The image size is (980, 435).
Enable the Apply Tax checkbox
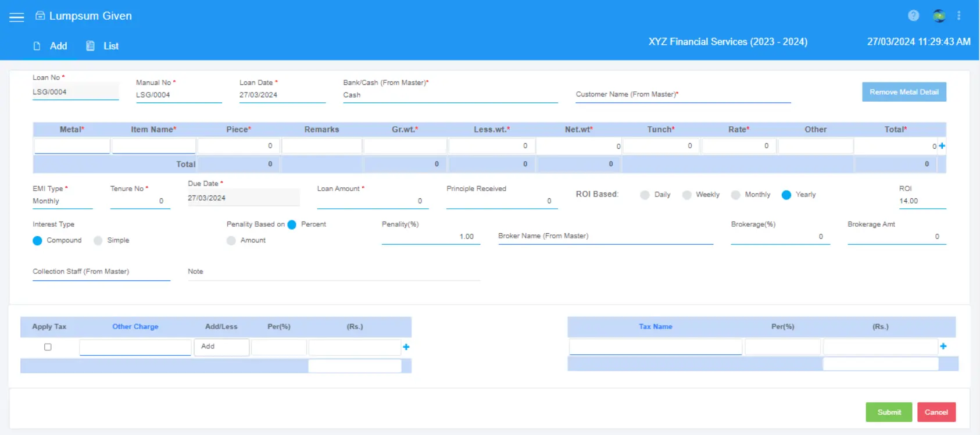(x=48, y=347)
